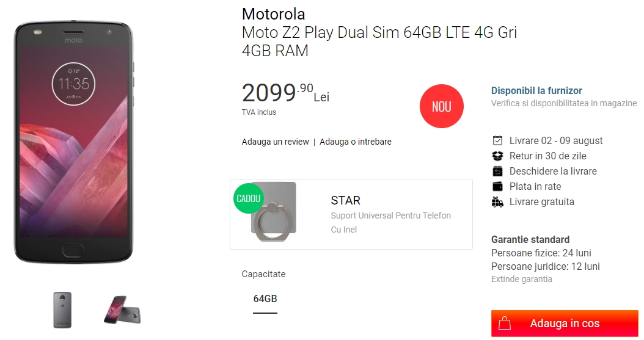Click the free delivery truck icon
644x340 pixels.
point(497,201)
